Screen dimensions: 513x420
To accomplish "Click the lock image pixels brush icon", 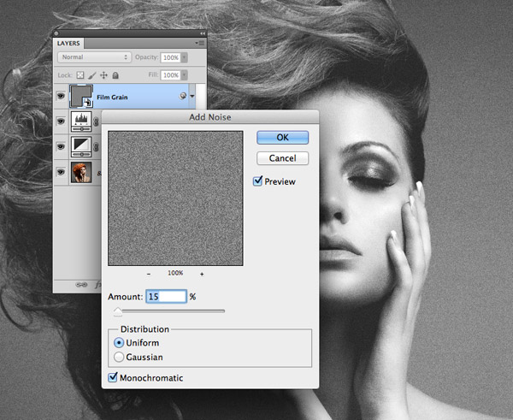I will click(x=92, y=75).
